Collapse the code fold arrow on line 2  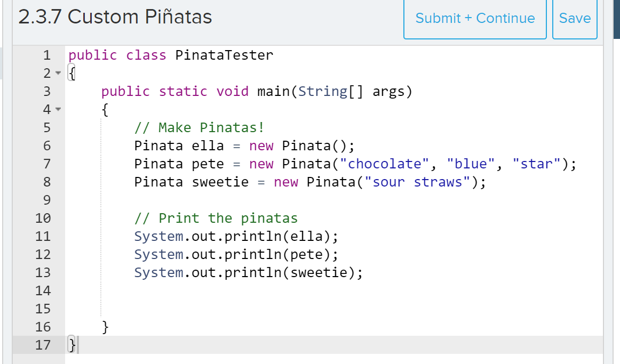click(x=58, y=73)
